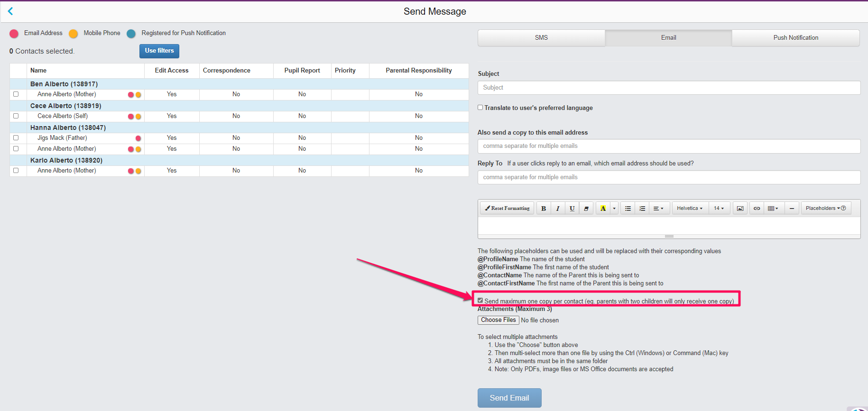
Task: Underline text with the U button
Action: click(572, 209)
